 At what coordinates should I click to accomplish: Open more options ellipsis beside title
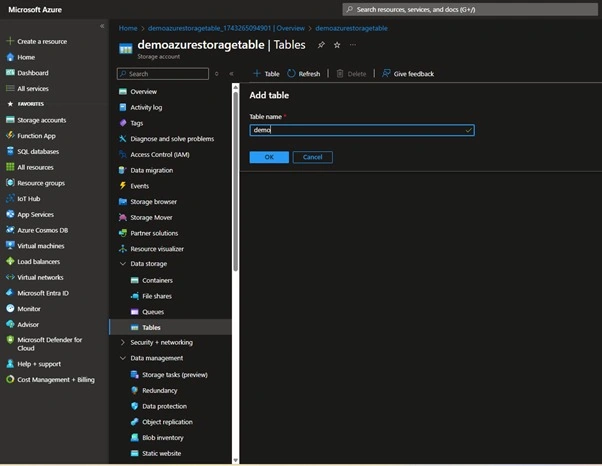coord(352,45)
